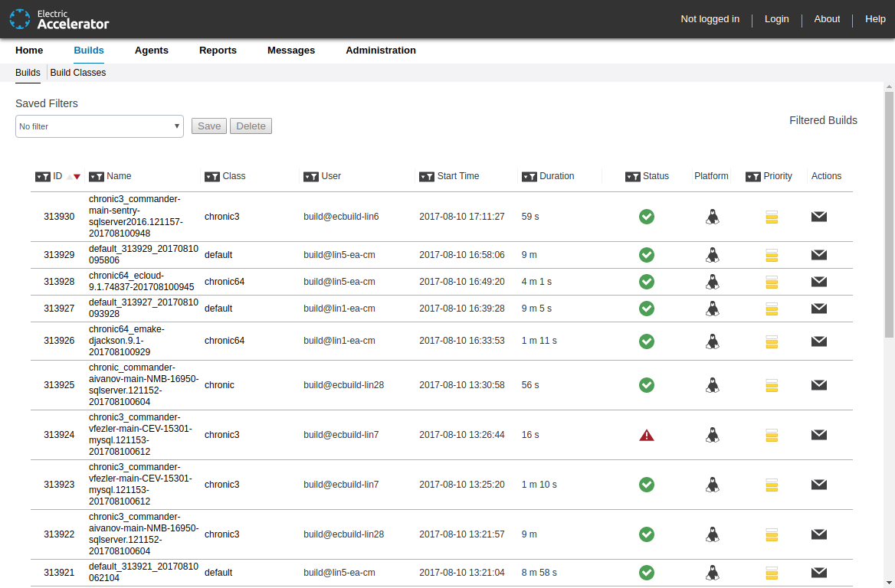Image resolution: width=895 pixels, height=588 pixels.
Task: Click the Login link
Action: coord(776,19)
